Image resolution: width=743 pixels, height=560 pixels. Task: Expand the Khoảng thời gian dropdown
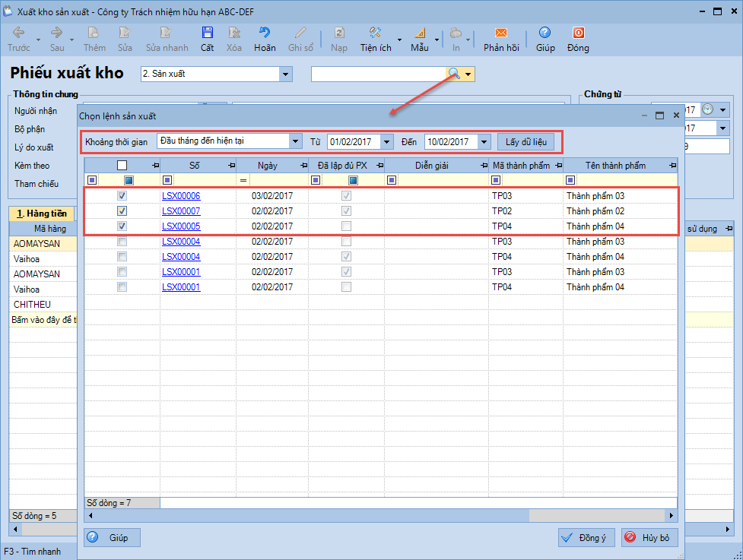295,141
